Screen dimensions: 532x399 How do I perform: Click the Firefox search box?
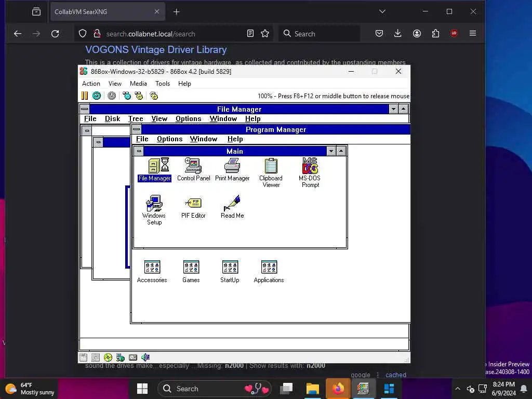pyautogui.click(x=319, y=34)
